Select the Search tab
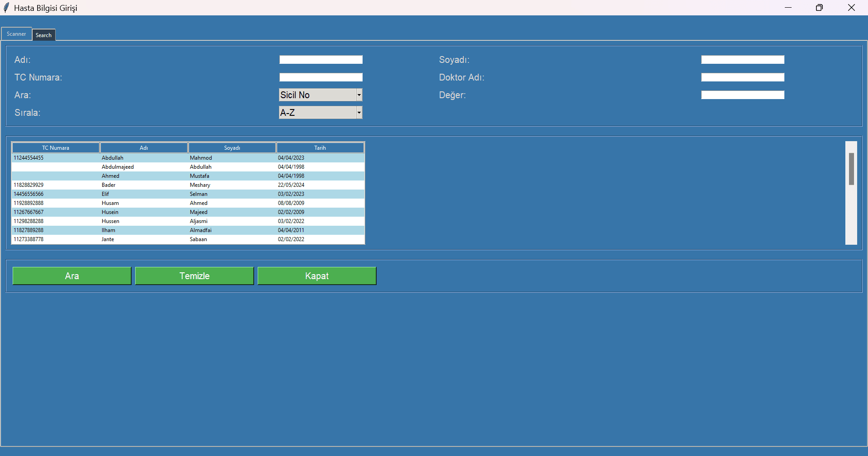Image resolution: width=868 pixels, height=456 pixels. click(43, 35)
